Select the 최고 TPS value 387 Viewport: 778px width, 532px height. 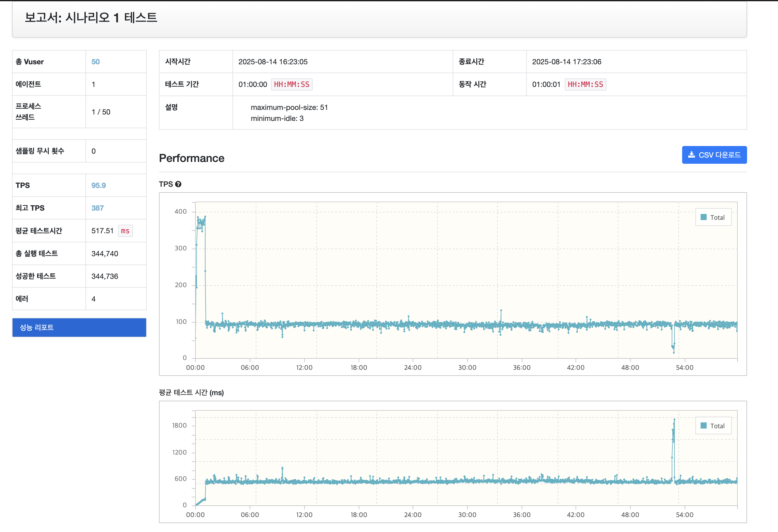pyautogui.click(x=97, y=208)
